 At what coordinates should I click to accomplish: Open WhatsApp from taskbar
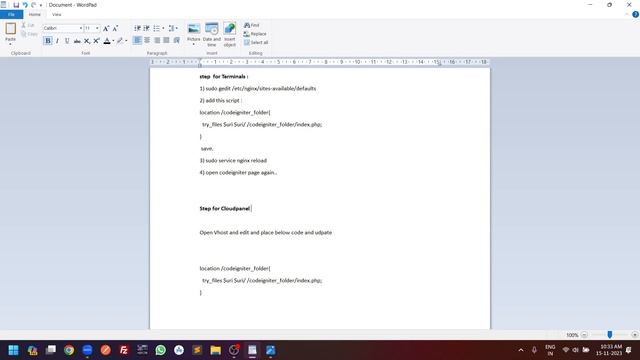(160, 350)
